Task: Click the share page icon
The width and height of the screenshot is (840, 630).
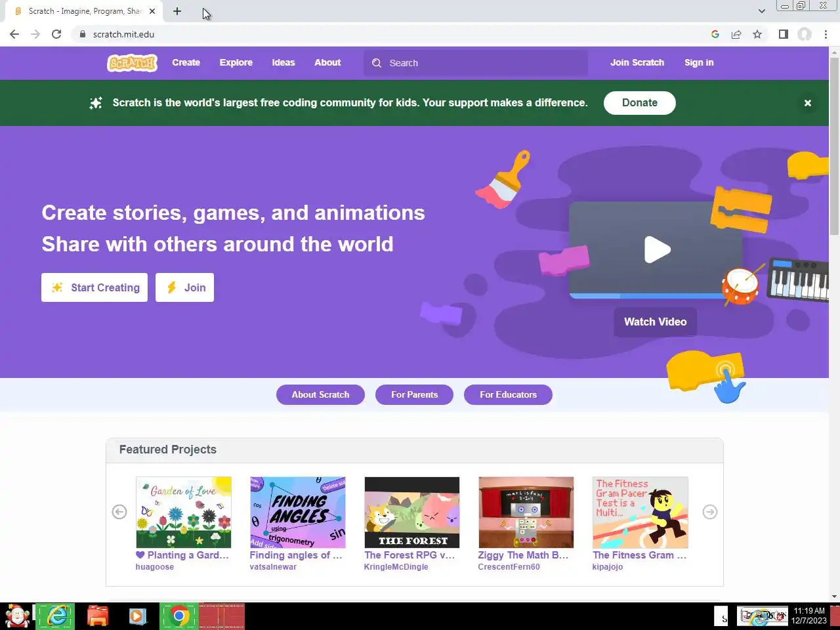Action: click(x=736, y=34)
